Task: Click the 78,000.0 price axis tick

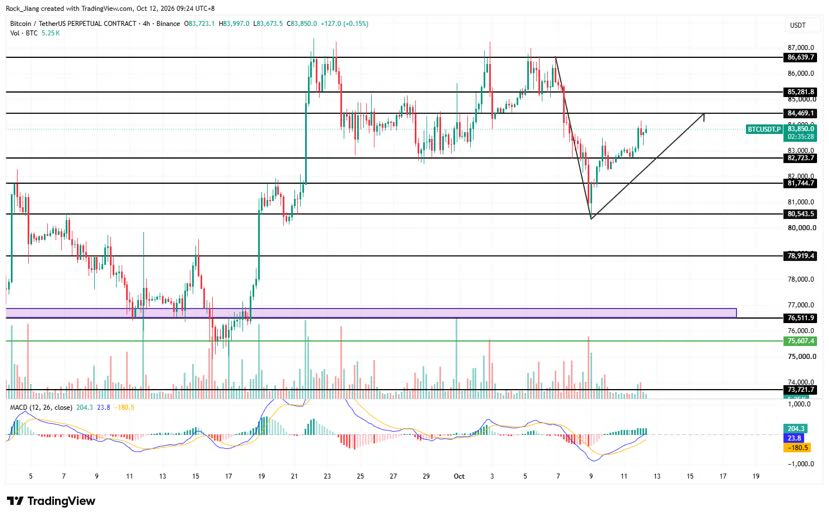Action: (x=800, y=279)
